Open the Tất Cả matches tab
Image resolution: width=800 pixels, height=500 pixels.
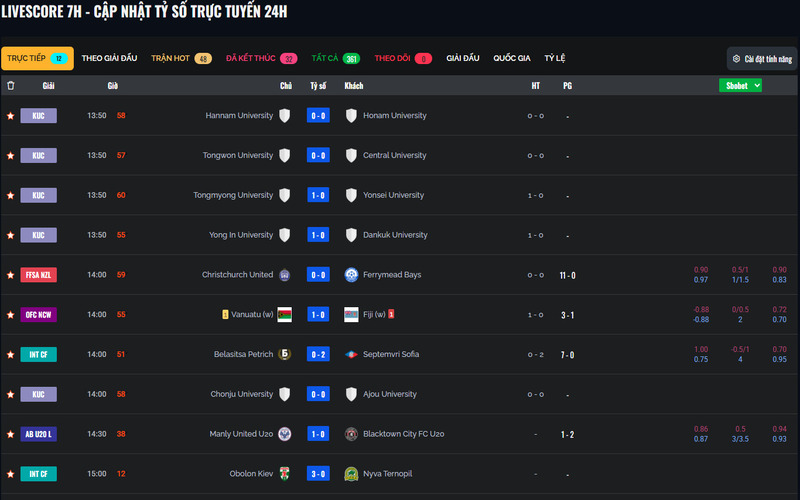click(336, 59)
